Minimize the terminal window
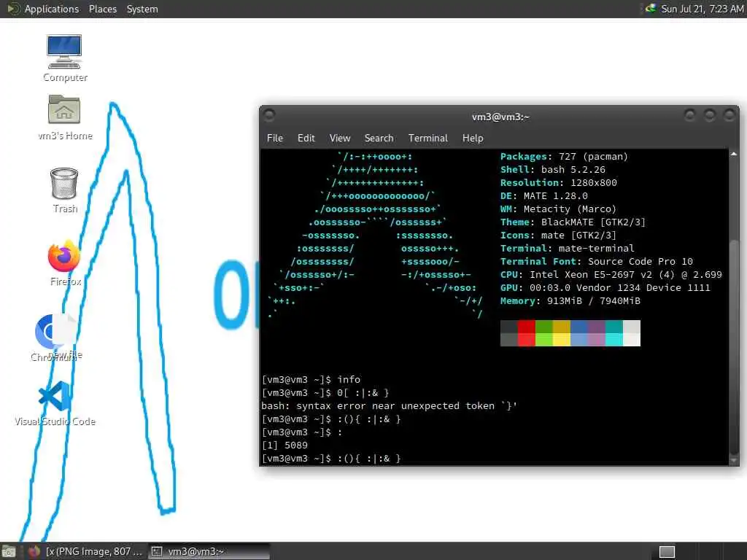This screenshot has height=560, width=747. pyautogui.click(x=689, y=114)
